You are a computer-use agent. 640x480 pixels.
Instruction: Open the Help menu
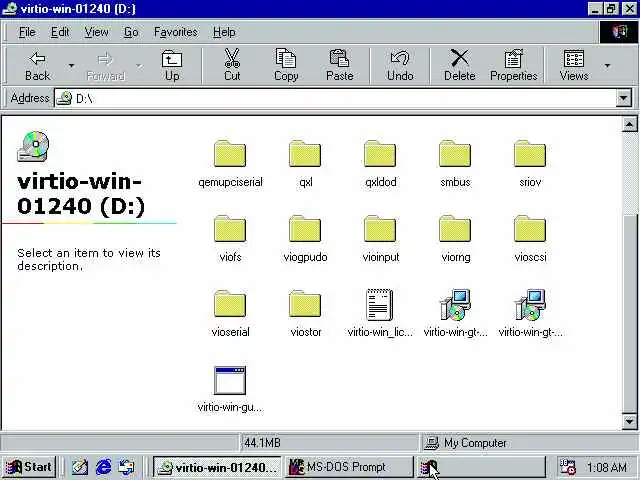point(224,32)
